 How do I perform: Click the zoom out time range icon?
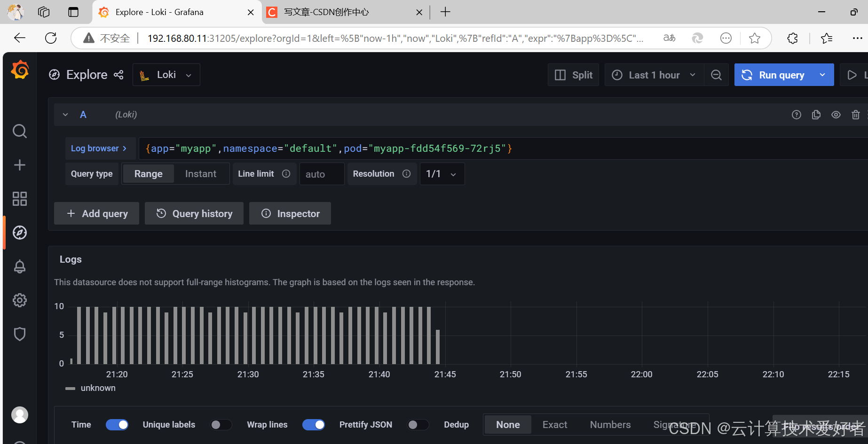point(716,75)
